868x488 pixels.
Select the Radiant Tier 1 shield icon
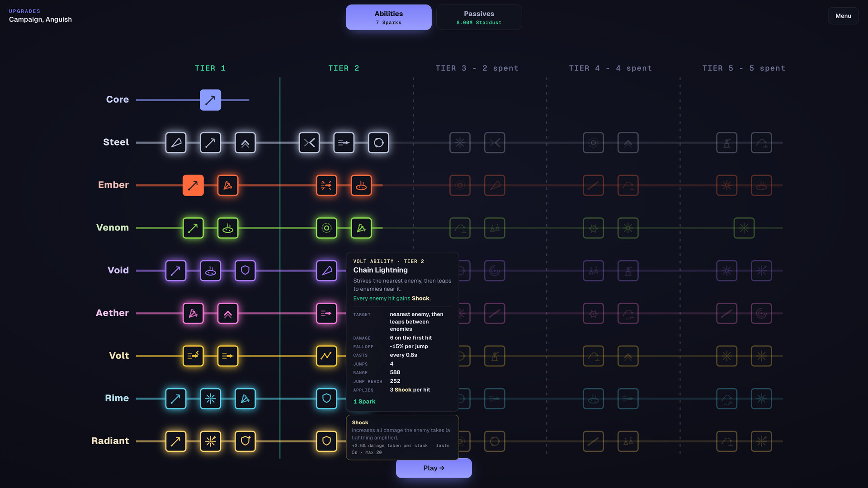(x=245, y=441)
